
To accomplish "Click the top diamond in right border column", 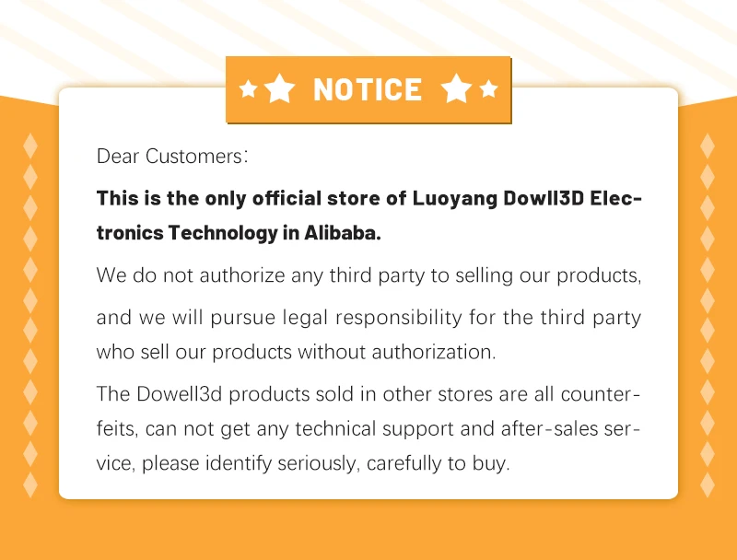I will pos(708,146).
